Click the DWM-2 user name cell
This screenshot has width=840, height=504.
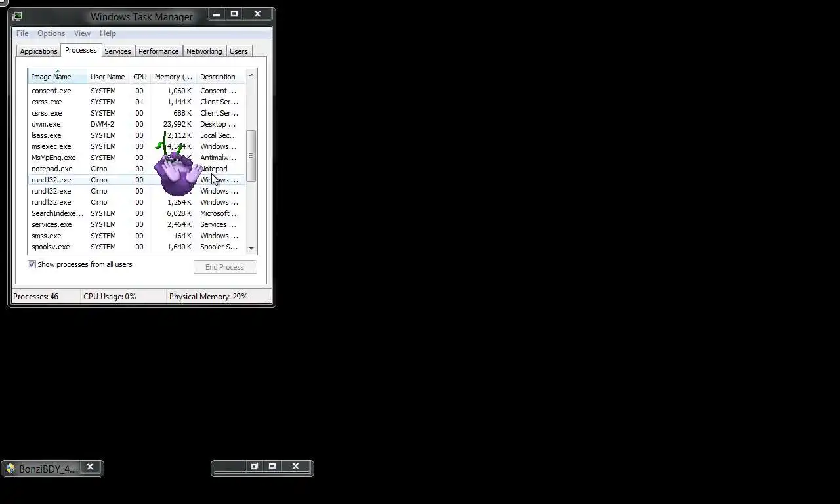(x=102, y=124)
